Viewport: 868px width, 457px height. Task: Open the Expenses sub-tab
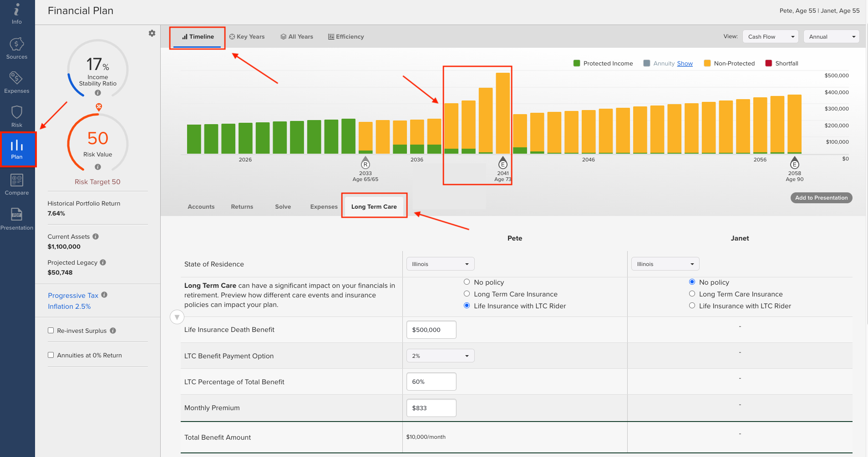tap(324, 206)
